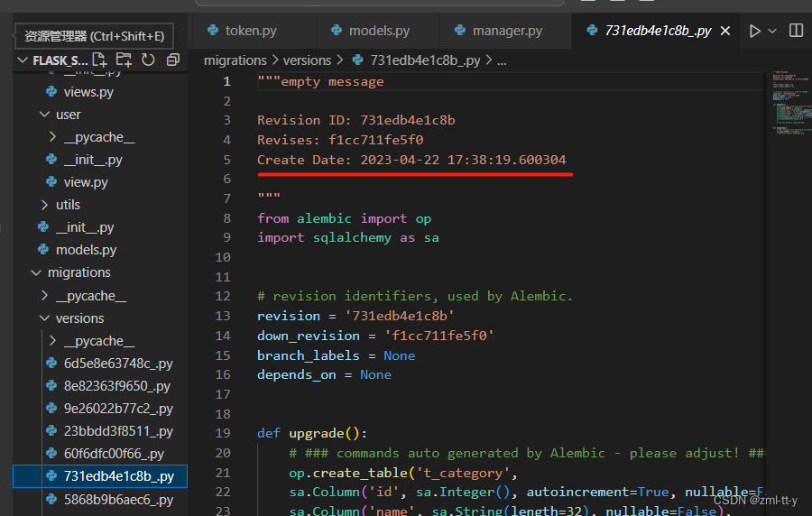The image size is (812, 516).
Task: Click 731edb4e1c8b_.py in the breadcrumb
Action: 425,60
